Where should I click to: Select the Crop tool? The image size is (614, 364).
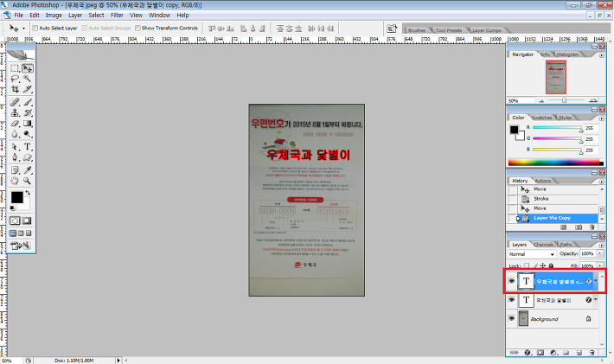point(15,89)
